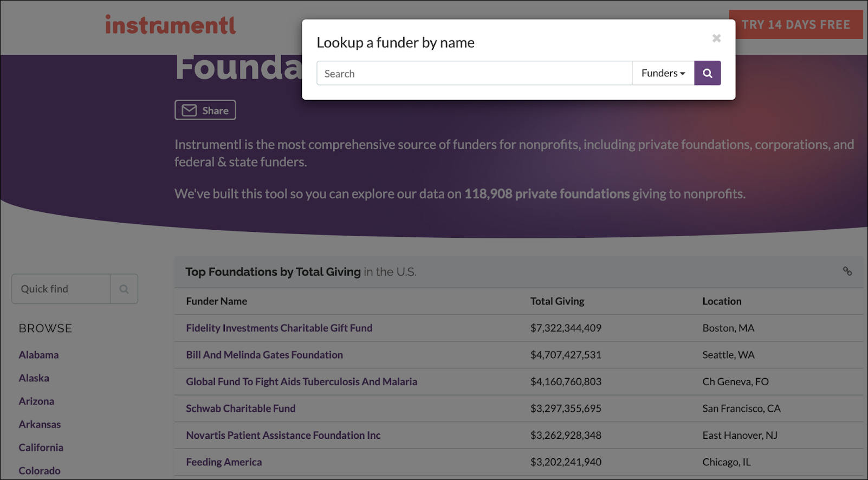Click the Total Giving column header
The height and width of the screenshot is (480, 868).
pyautogui.click(x=557, y=301)
